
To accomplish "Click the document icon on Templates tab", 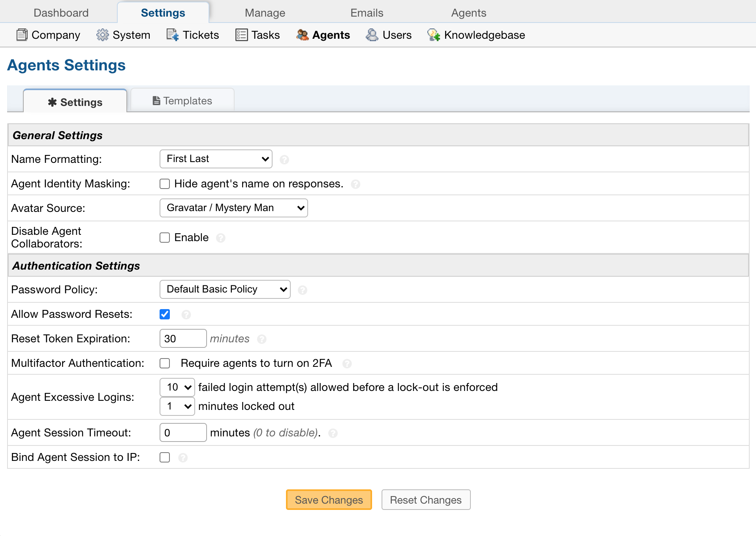I will (x=156, y=101).
